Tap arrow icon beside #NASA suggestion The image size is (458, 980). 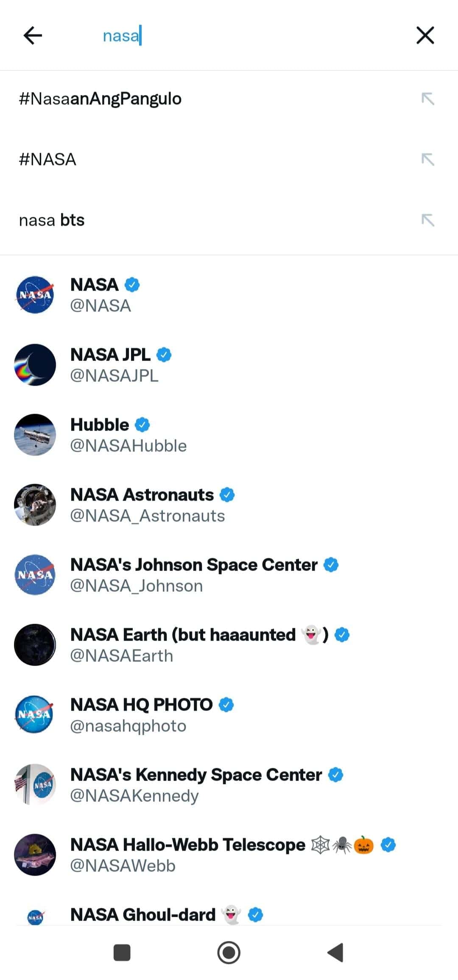click(427, 160)
